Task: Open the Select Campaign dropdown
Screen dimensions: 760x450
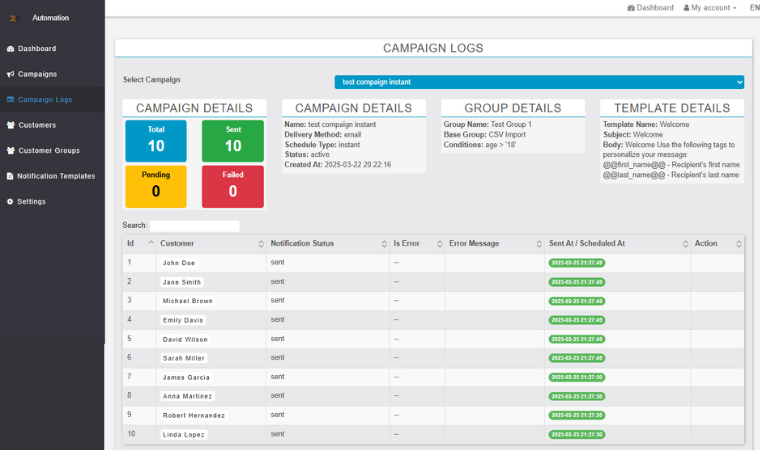Action: (x=539, y=82)
